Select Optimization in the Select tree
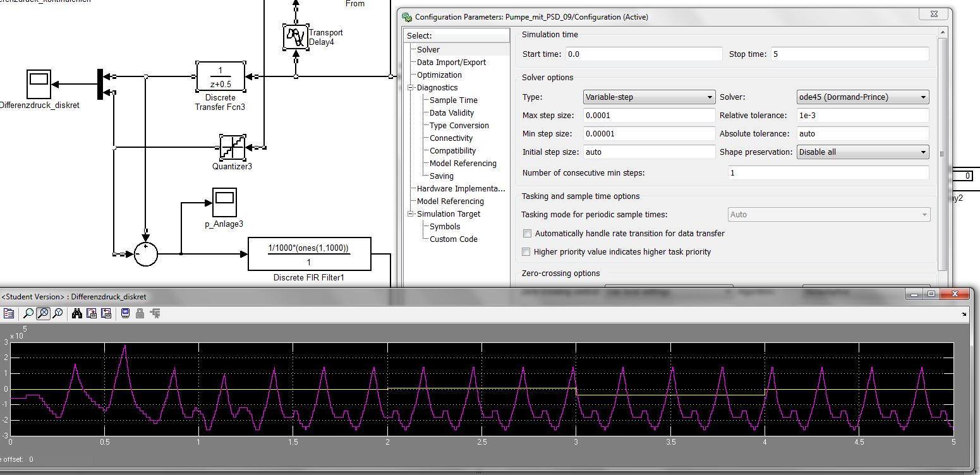This screenshot has width=980, height=475. (x=439, y=75)
